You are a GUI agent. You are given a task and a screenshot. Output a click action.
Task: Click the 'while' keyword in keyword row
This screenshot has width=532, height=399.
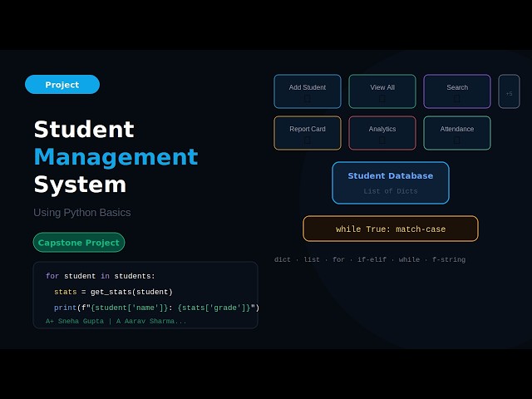pyautogui.click(x=409, y=259)
